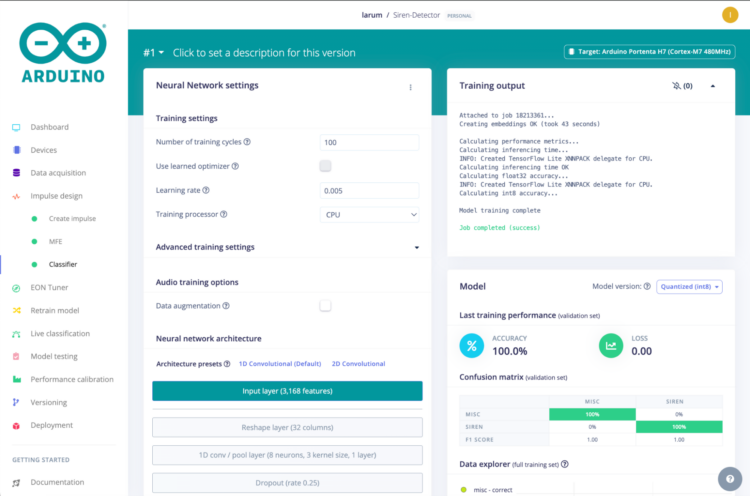Image resolution: width=750 pixels, height=496 pixels.
Task: Edit the 1D conv / pool layer
Action: (287, 455)
